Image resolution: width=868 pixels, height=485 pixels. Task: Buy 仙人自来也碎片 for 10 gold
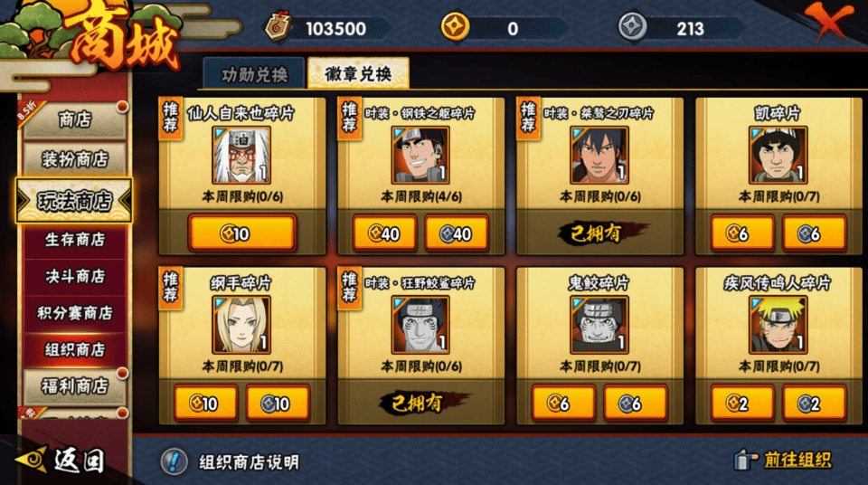pyautogui.click(x=242, y=233)
